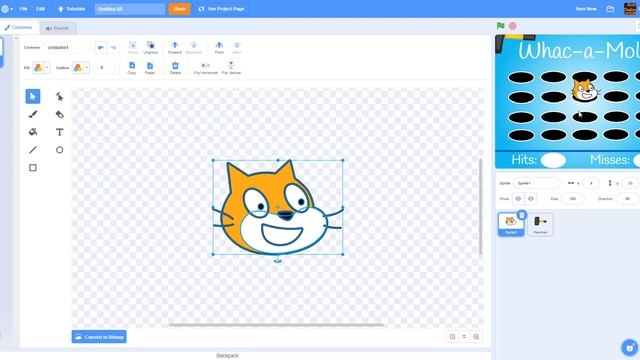The width and height of the screenshot is (640, 360).
Task: Click Save Now
Action: pos(586,9)
